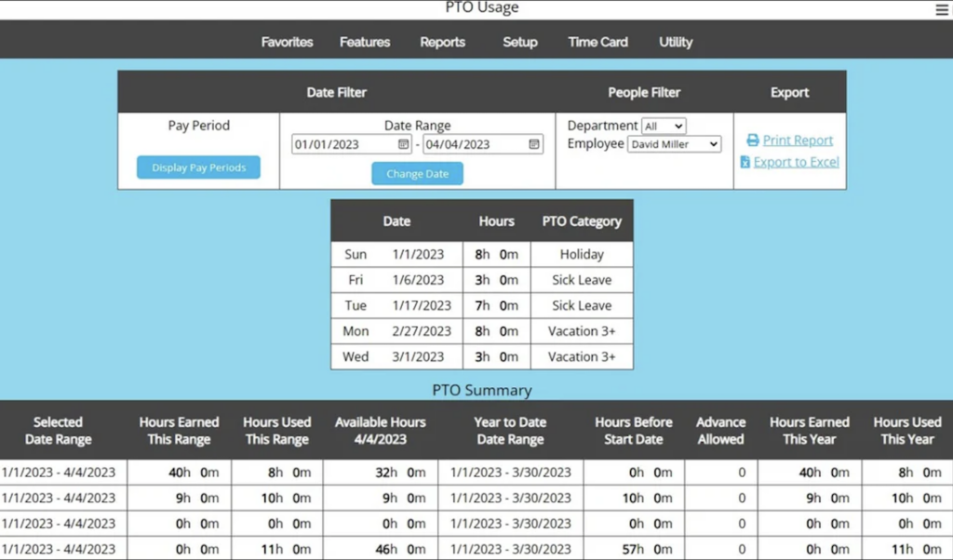Click the Display Pay Periods button

coord(197,167)
